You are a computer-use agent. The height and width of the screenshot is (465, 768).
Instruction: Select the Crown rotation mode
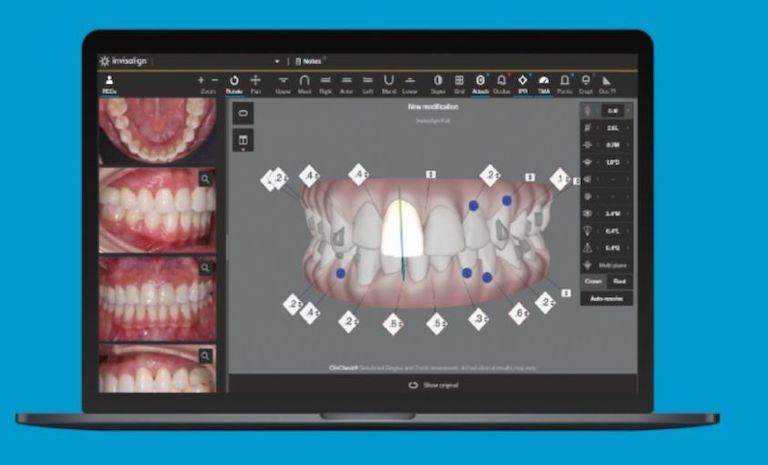click(593, 281)
